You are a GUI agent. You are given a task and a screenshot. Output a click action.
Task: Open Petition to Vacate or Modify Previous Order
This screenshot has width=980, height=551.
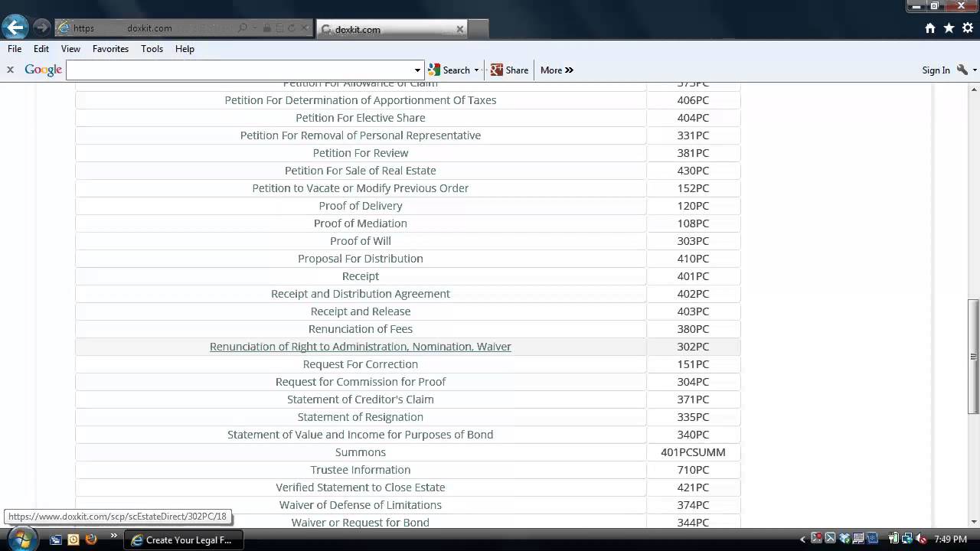pos(361,188)
